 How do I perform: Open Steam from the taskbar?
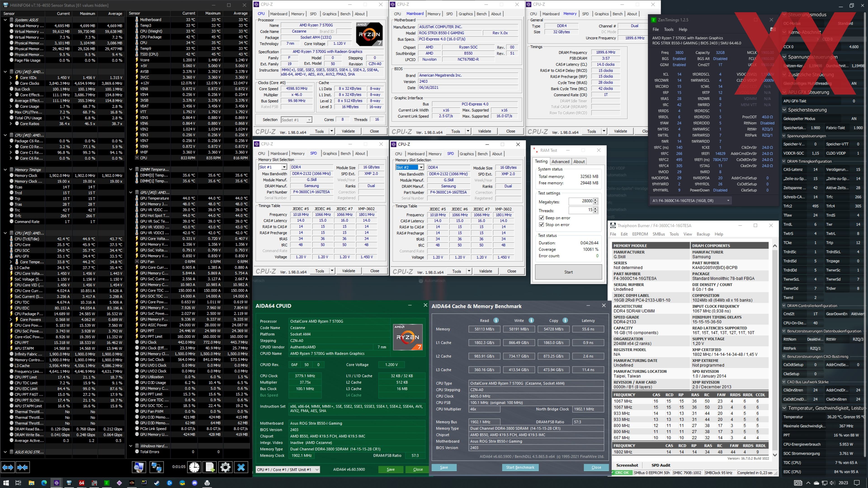tap(157, 483)
